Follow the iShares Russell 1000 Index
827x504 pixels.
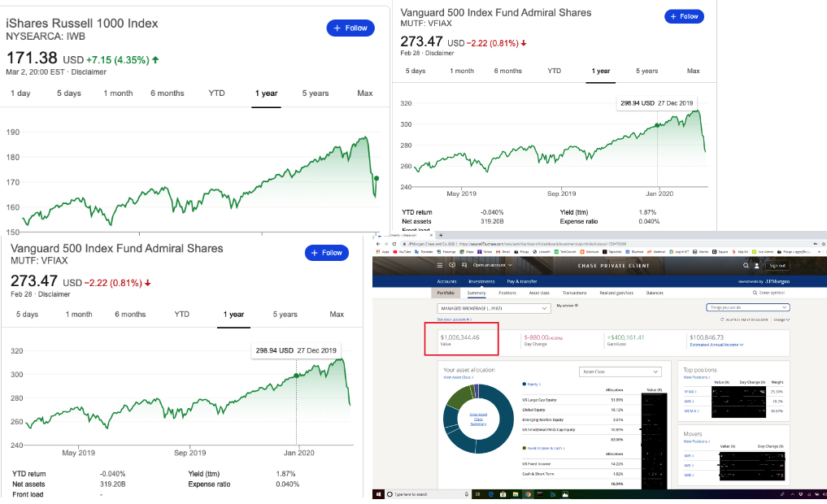pyautogui.click(x=350, y=28)
